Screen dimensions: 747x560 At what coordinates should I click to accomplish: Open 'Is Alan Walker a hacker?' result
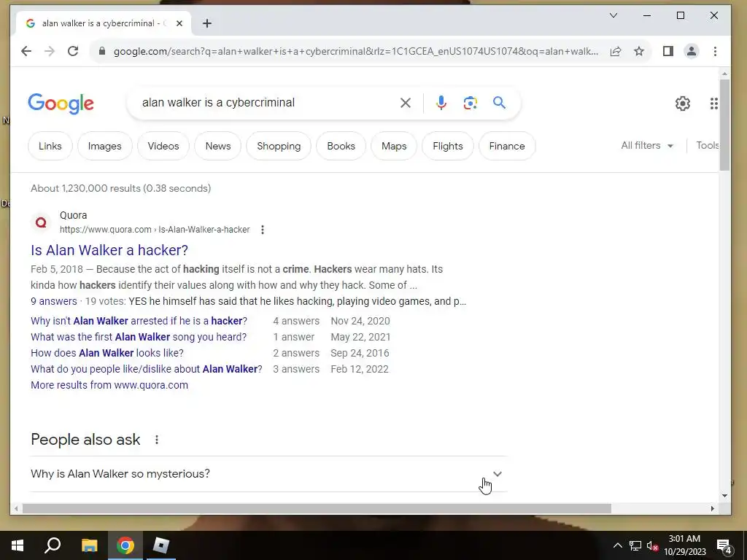pyautogui.click(x=109, y=250)
